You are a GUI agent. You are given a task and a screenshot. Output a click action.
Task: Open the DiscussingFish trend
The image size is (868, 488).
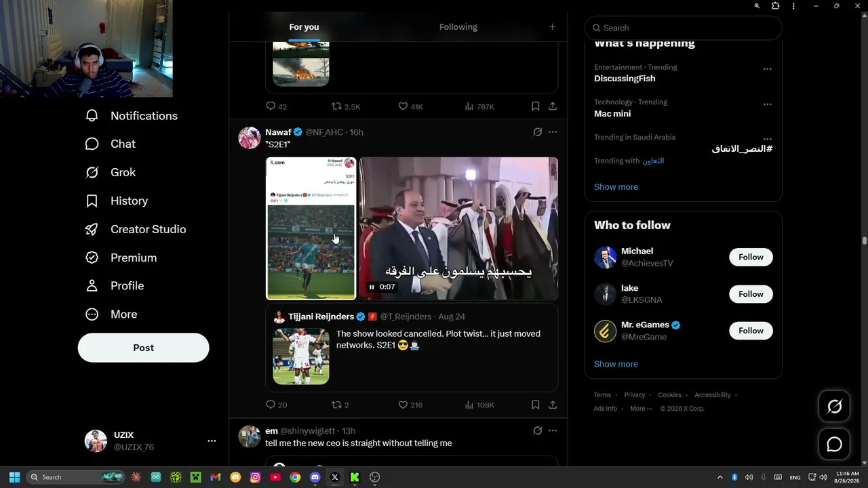(x=625, y=79)
